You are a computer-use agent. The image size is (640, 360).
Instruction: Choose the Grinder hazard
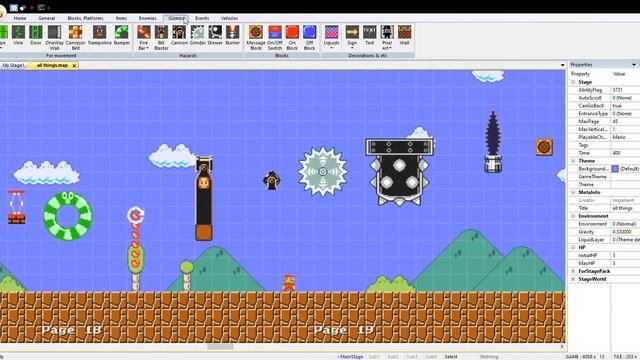[198, 35]
